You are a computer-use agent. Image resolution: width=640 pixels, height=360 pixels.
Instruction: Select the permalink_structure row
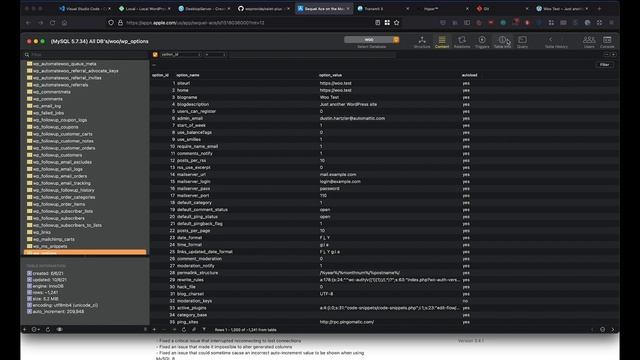click(384, 273)
